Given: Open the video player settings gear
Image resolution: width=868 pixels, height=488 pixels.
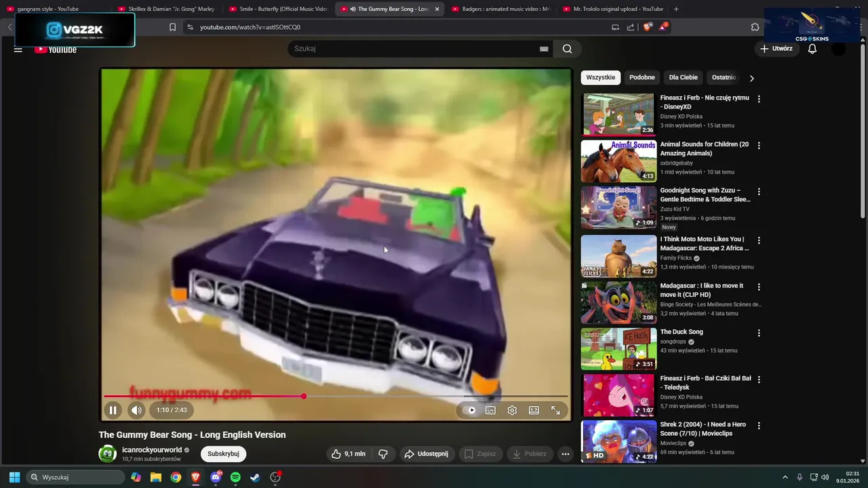Looking at the screenshot, I should tap(512, 410).
